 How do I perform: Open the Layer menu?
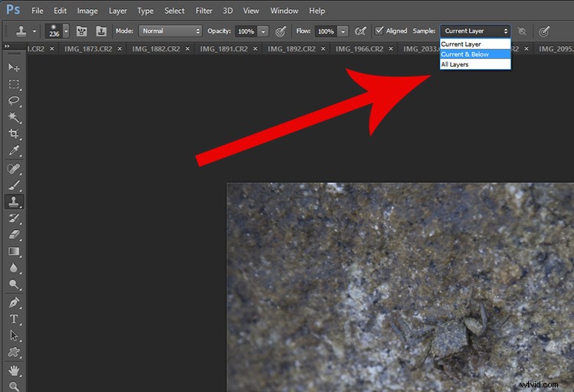pos(118,11)
